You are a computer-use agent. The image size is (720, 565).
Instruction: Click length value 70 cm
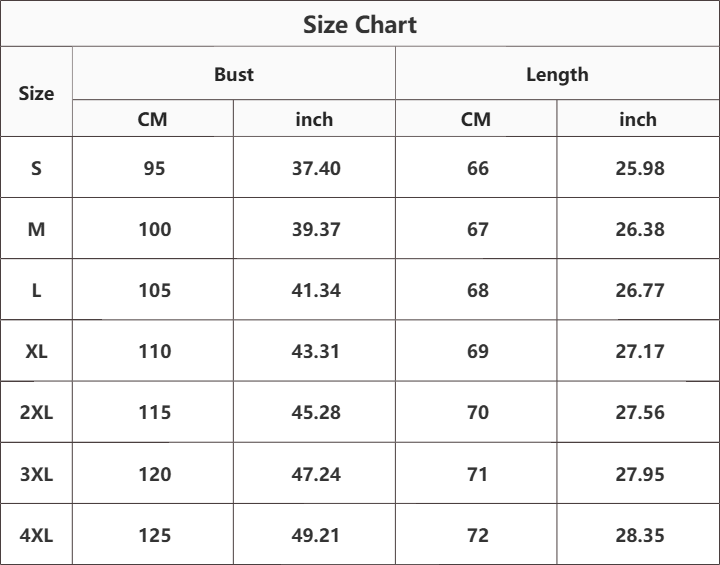(x=478, y=412)
